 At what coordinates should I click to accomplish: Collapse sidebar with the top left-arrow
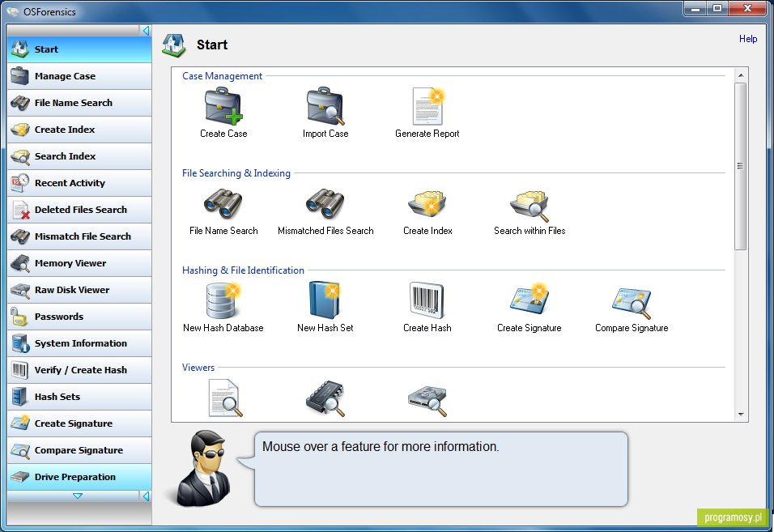point(146,31)
